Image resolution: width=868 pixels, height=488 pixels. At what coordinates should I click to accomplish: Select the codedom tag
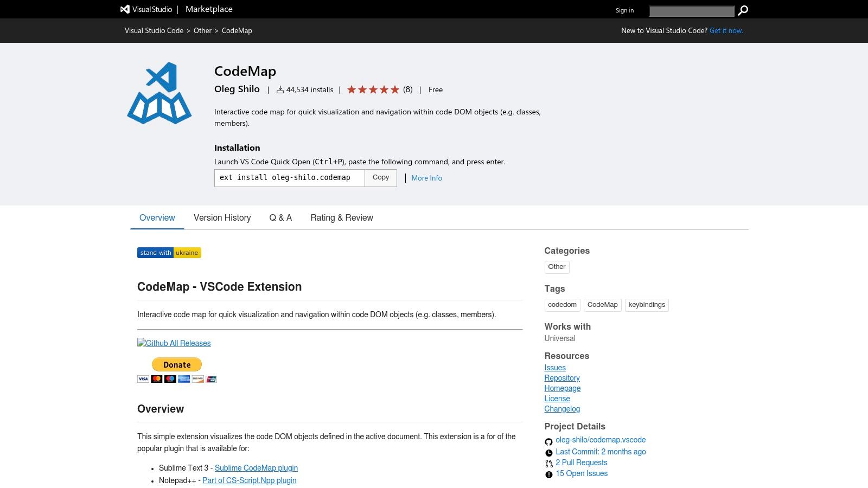pos(562,305)
